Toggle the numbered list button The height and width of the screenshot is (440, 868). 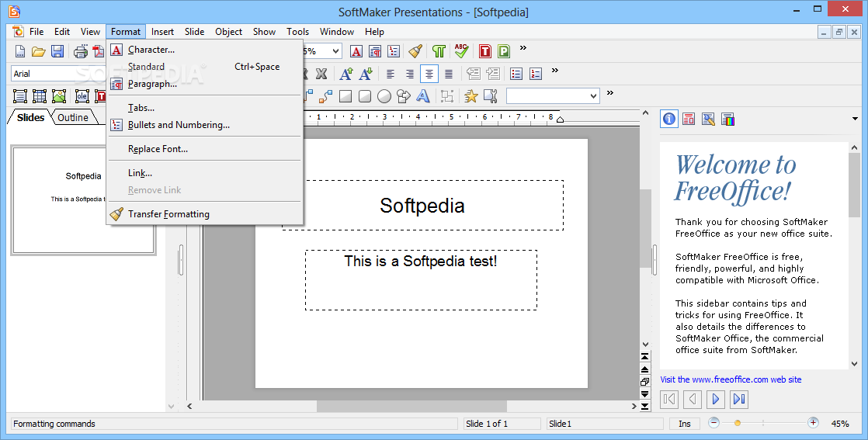[x=535, y=74]
